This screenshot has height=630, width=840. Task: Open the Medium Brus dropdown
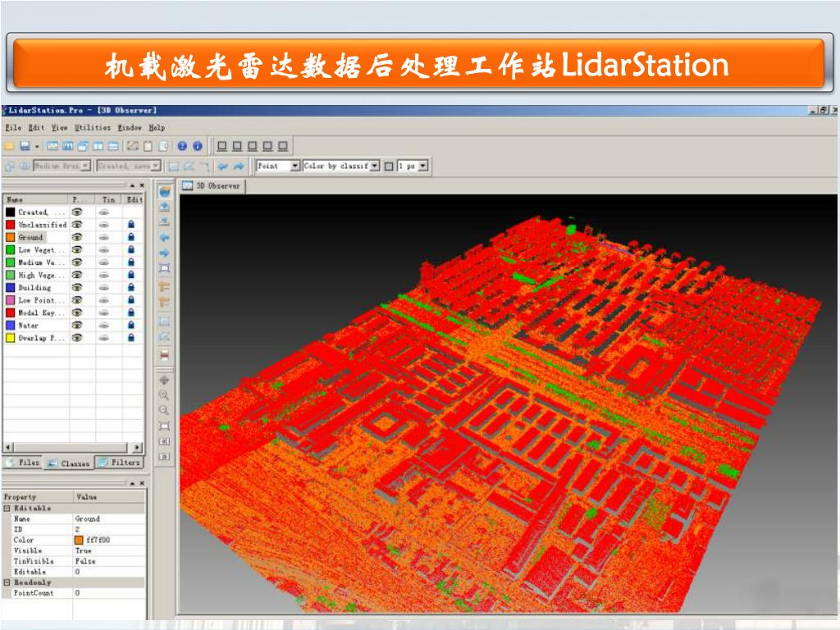coord(85,166)
